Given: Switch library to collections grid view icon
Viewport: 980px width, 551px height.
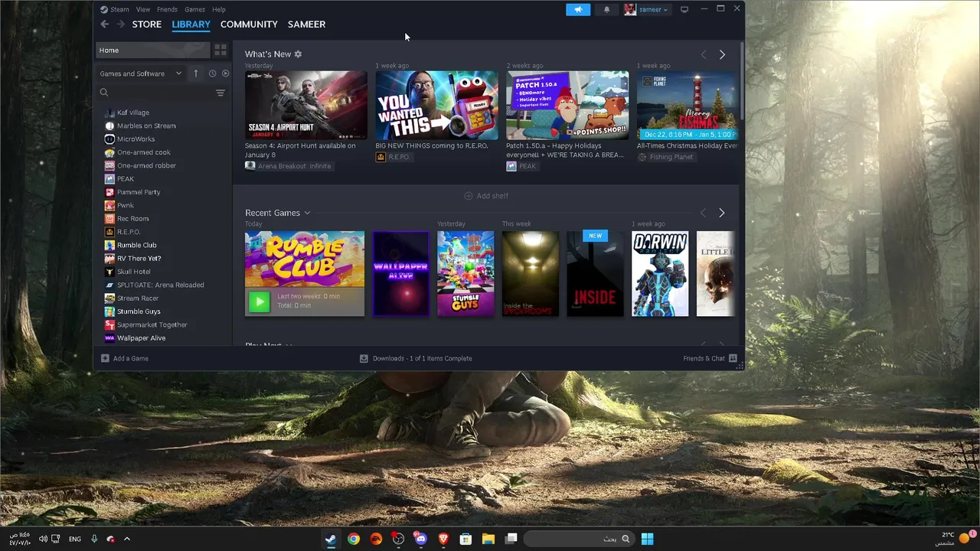Looking at the screenshot, I should [x=220, y=50].
